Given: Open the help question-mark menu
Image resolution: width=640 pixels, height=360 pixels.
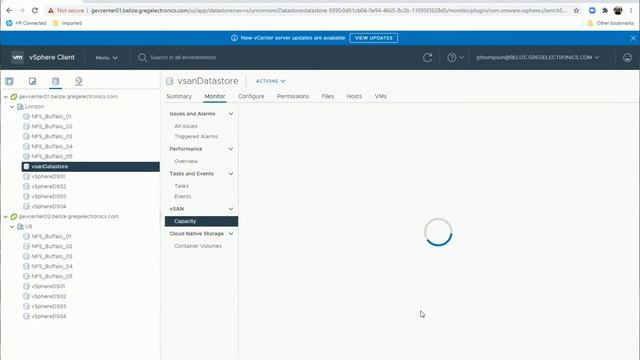Looking at the screenshot, I should [455, 58].
